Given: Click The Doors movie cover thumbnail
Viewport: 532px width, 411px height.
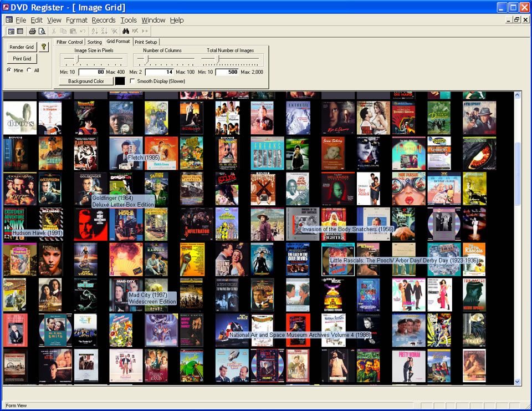Looking at the screenshot, I should [20, 118].
